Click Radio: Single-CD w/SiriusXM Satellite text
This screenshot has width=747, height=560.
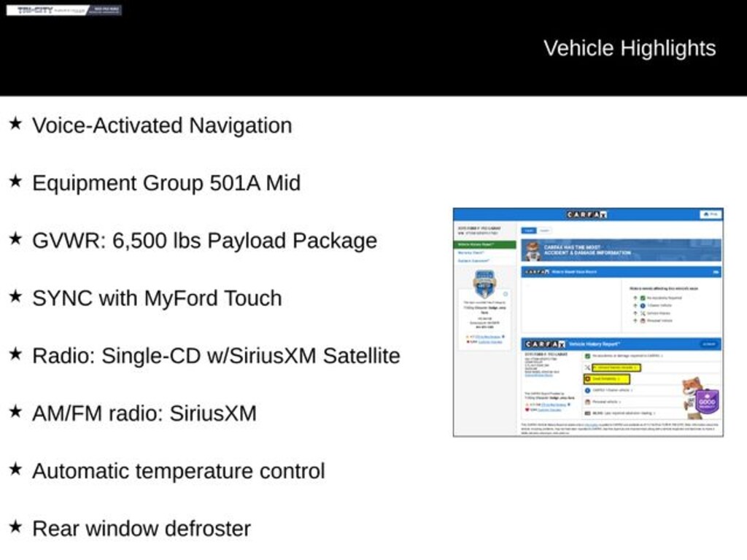[216, 356]
